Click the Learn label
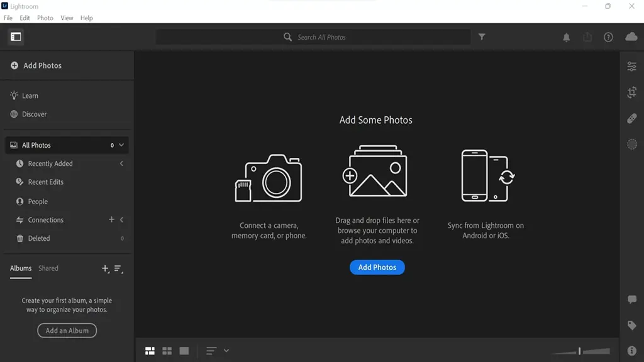The height and width of the screenshot is (362, 644). [30, 96]
